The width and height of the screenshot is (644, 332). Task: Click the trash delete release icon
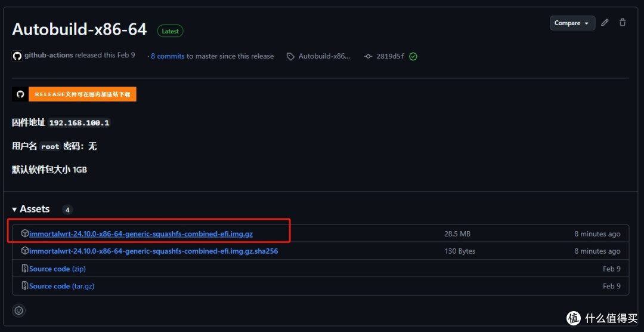click(x=623, y=23)
